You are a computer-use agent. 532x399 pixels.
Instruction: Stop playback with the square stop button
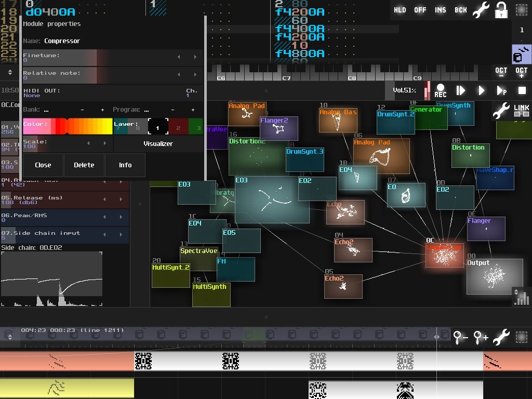click(x=522, y=90)
